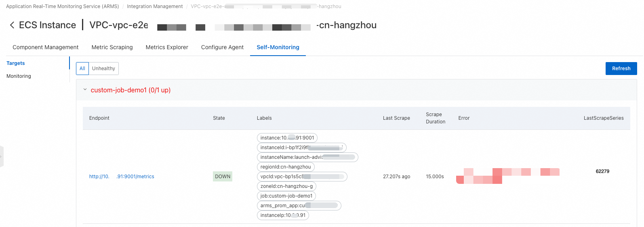Click the DOWN state badge

click(x=223, y=177)
